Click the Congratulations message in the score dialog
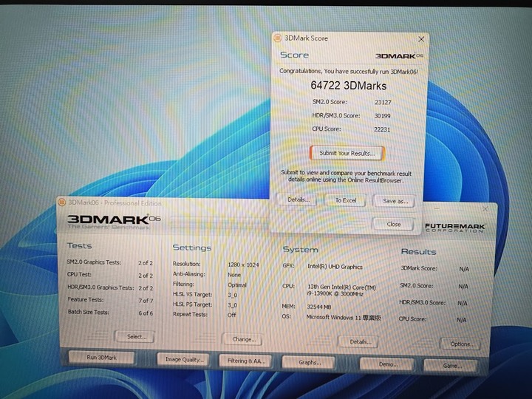532x399 pixels. click(349, 71)
